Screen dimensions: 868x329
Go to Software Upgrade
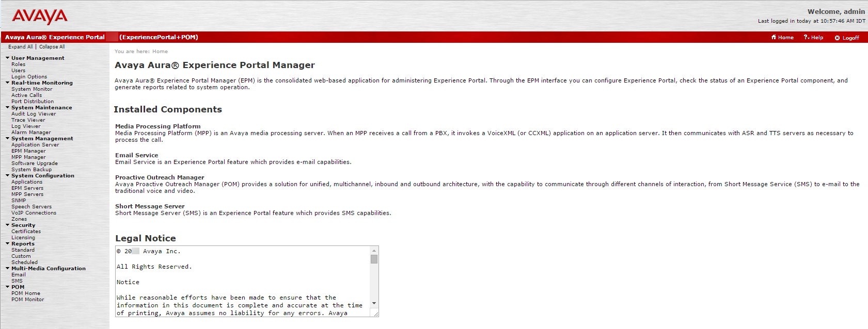[x=35, y=163]
